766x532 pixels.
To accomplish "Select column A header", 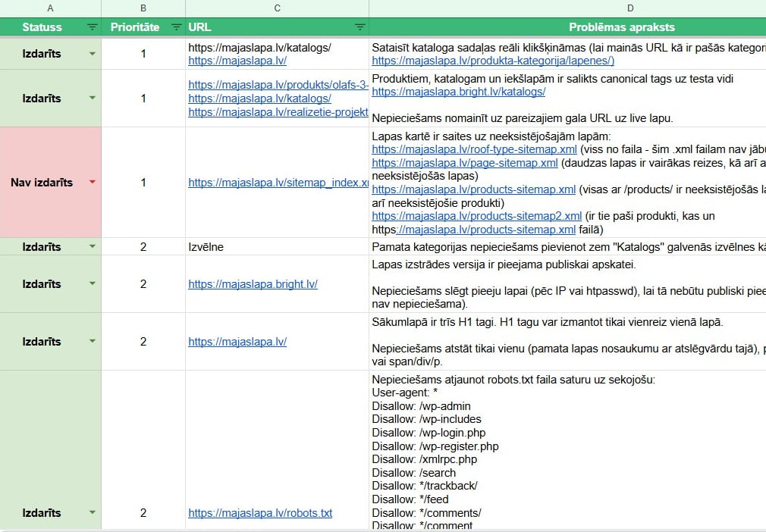I will click(51, 8).
